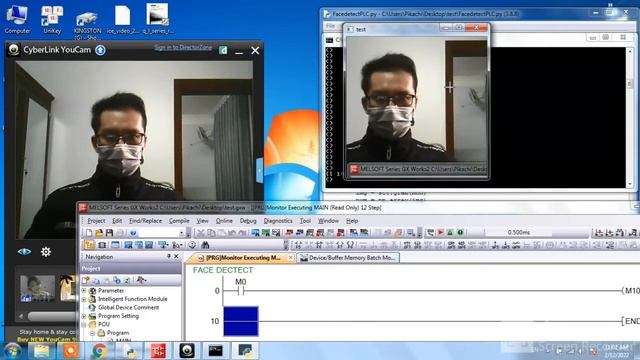The width and height of the screenshot is (640, 360).
Task: Open the File menu in FacedetectPLC.py window
Action: (330, 26)
